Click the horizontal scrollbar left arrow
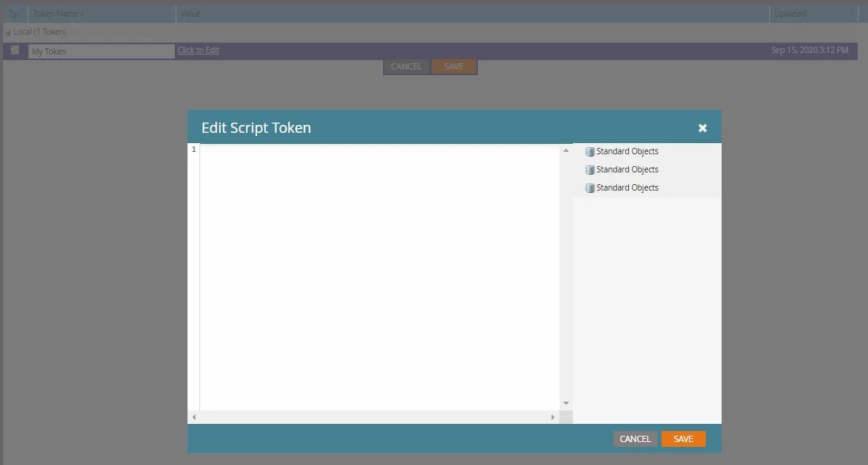868x465 pixels. pos(194,418)
